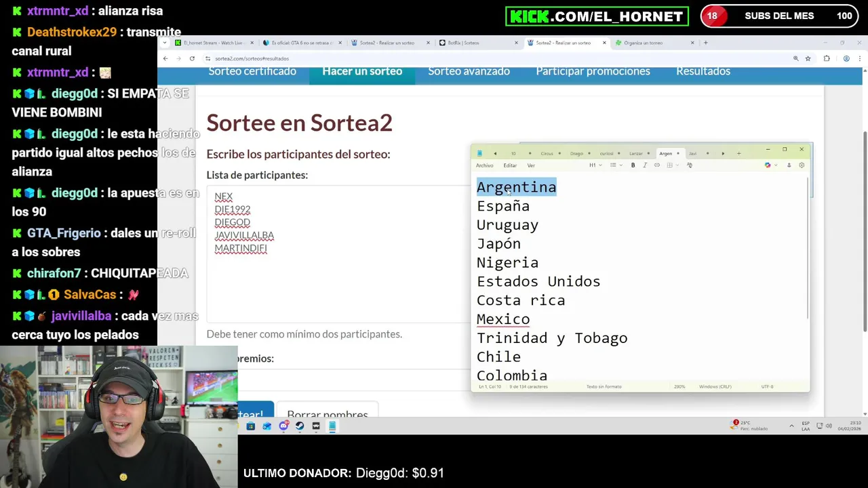This screenshot has height=488, width=868.
Task: Click the taskbar clock showing 23:10
Action: point(850,426)
